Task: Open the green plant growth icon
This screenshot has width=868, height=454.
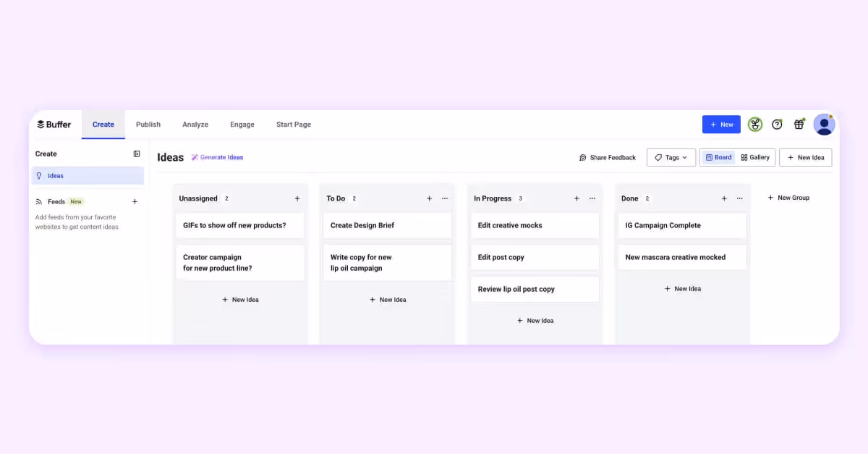Action: tap(754, 125)
